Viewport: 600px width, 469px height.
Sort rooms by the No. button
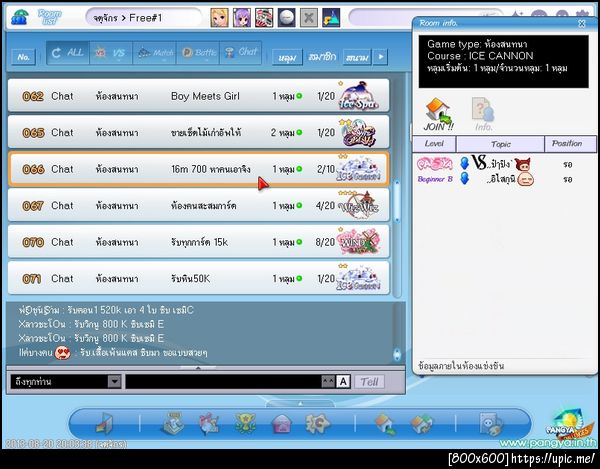point(23,57)
